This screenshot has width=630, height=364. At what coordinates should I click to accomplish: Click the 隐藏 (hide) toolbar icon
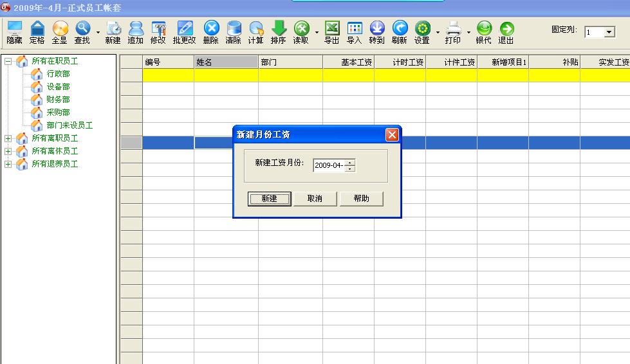[14, 32]
